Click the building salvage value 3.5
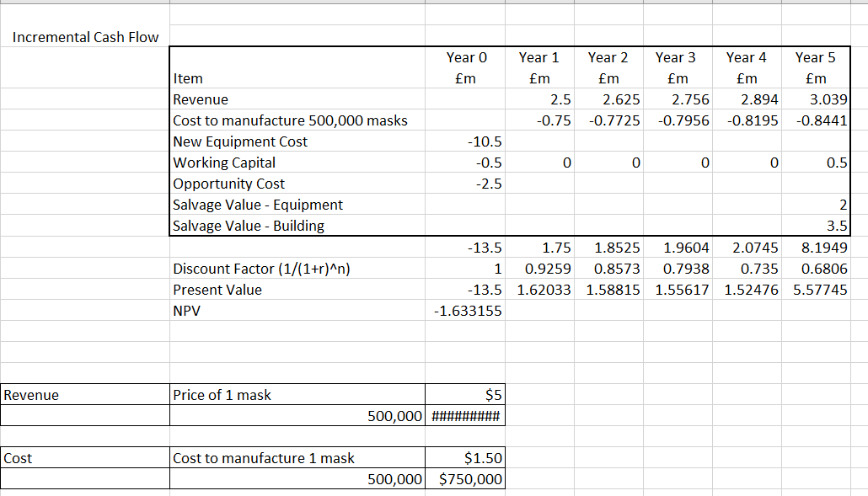The width and height of the screenshot is (868, 496). (816, 226)
